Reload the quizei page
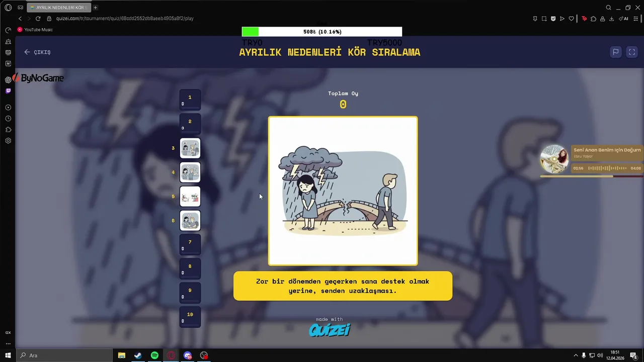 tap(38, 19)
